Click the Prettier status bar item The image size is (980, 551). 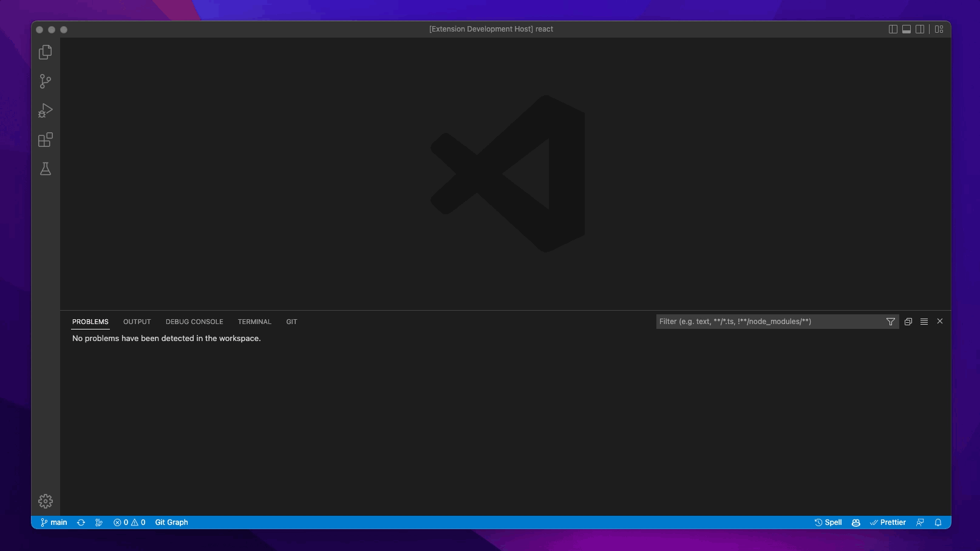(x=888, y=522)
